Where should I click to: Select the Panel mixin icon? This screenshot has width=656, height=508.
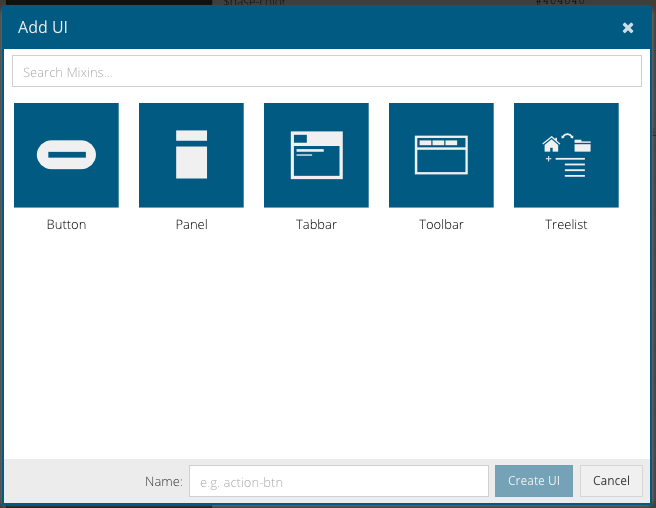(x=191, y=155)
